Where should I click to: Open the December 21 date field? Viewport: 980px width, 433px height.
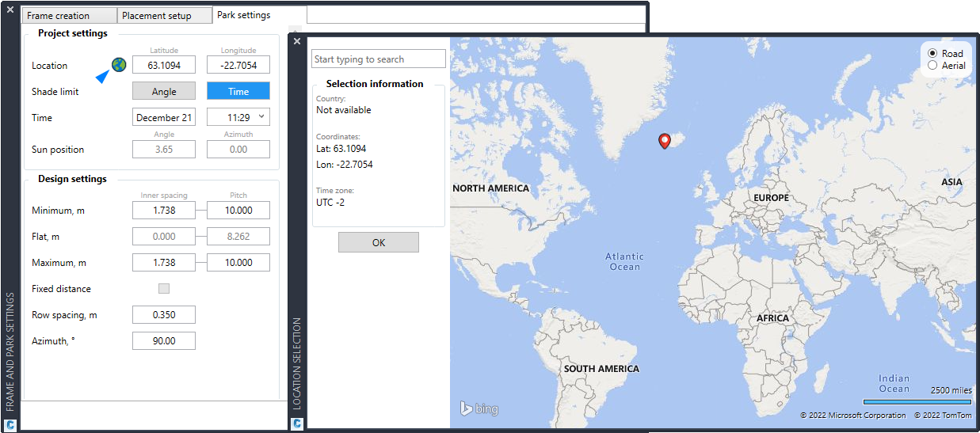[164, 117]
